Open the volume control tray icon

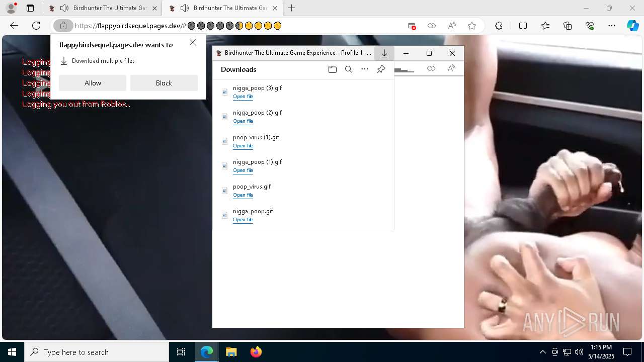pyautogui.click(x=579, y=352)
